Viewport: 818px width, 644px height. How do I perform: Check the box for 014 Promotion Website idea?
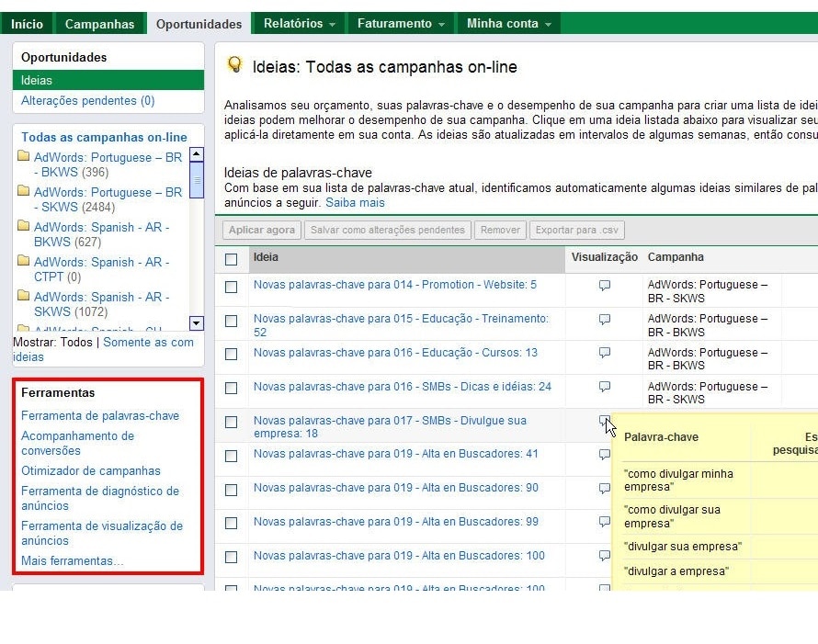pos(232,287)
